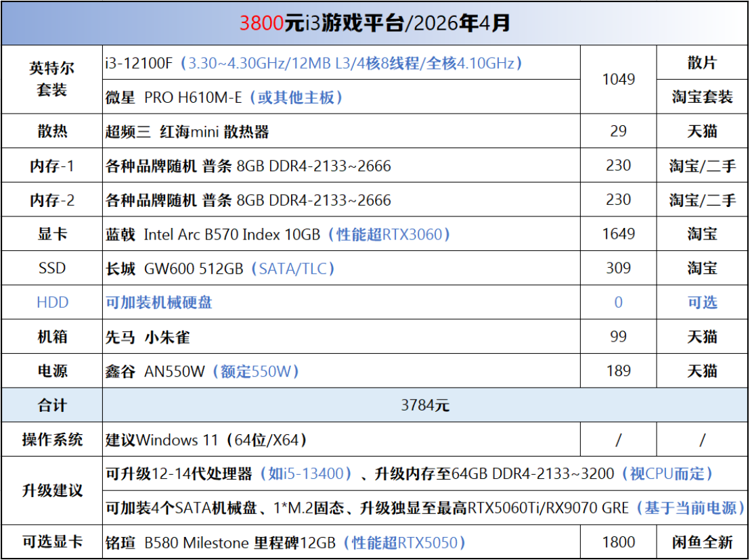Screen dimensions: 750x560
Task: Click "淘宝/二手" in the 内存-2 row
Action: pos(702,200)
